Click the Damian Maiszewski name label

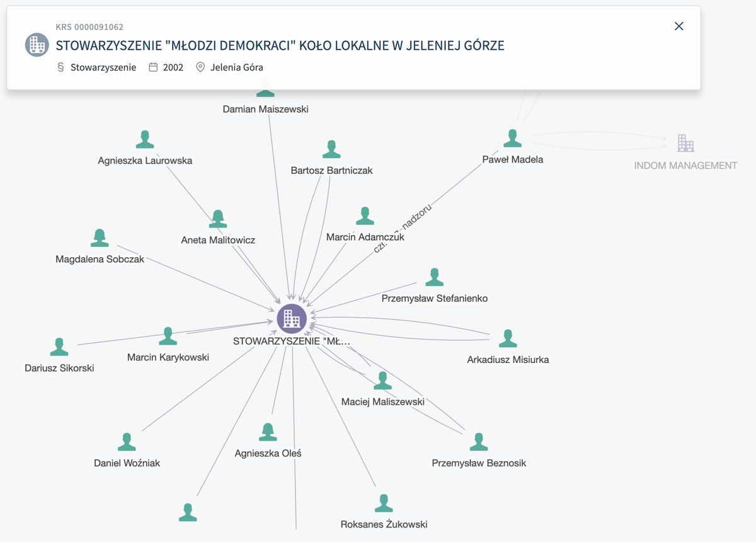(x=266, y=109)
